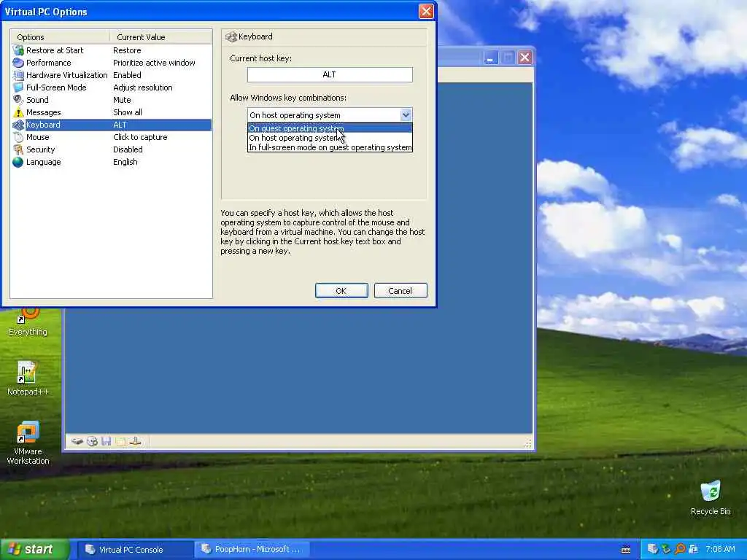Click the 'Prioritize active window' value

tap(154, 63)
